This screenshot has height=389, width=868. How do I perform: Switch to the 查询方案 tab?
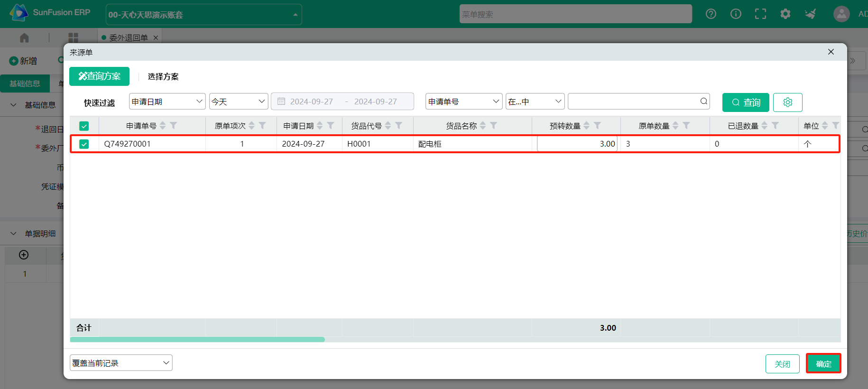click(x=99, y=76)
